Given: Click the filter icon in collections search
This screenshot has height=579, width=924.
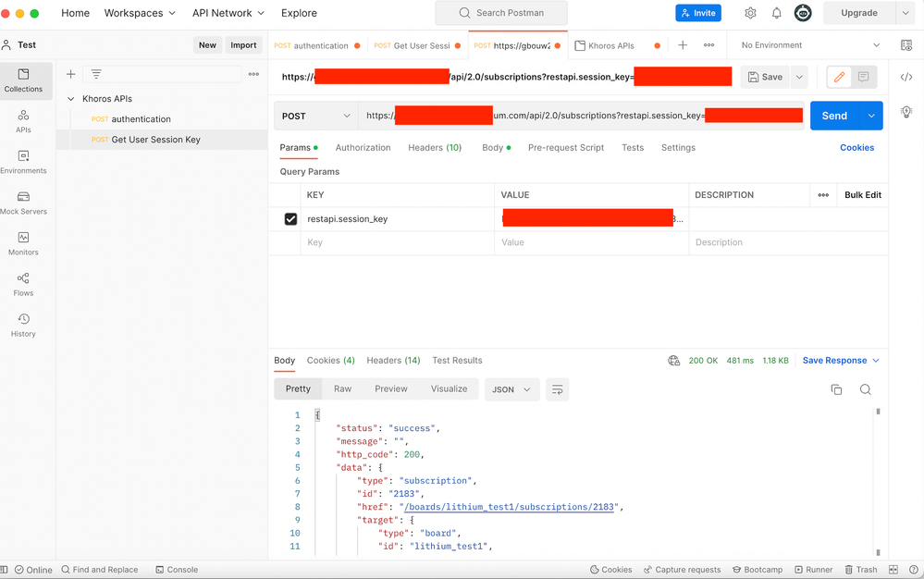Looking at the screenshot, I should click(x=96, y=74).
